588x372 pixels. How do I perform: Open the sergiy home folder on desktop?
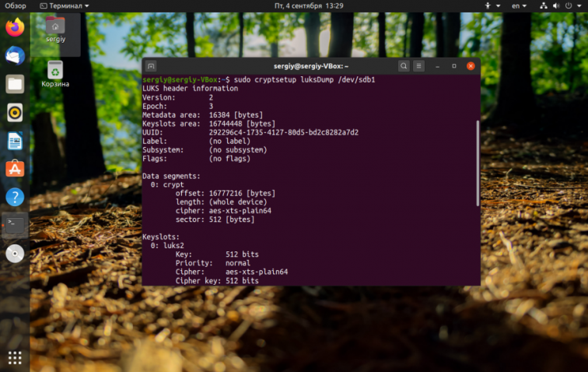coord(55,30)
